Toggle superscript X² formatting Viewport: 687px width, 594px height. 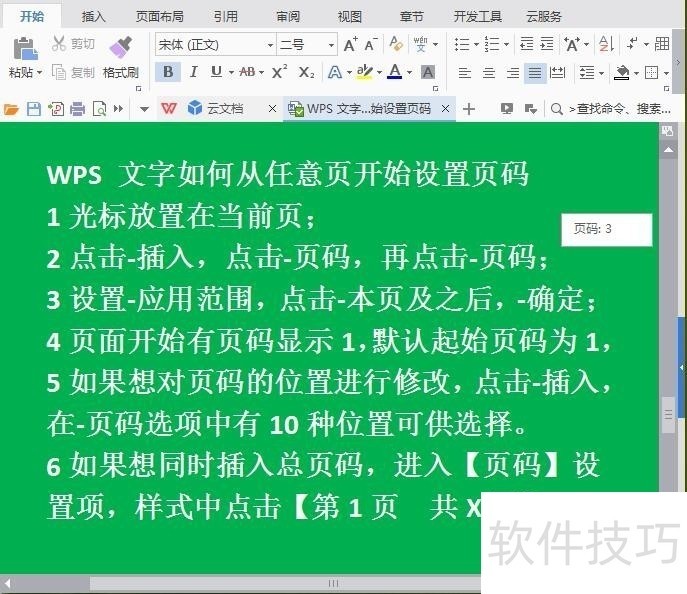click(279, 72)
